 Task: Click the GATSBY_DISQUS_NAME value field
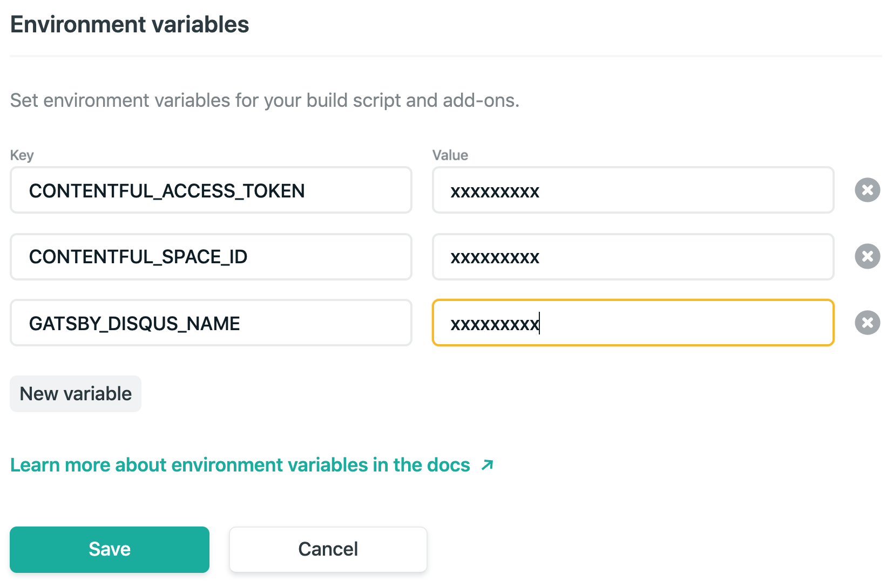coord(633,323)
